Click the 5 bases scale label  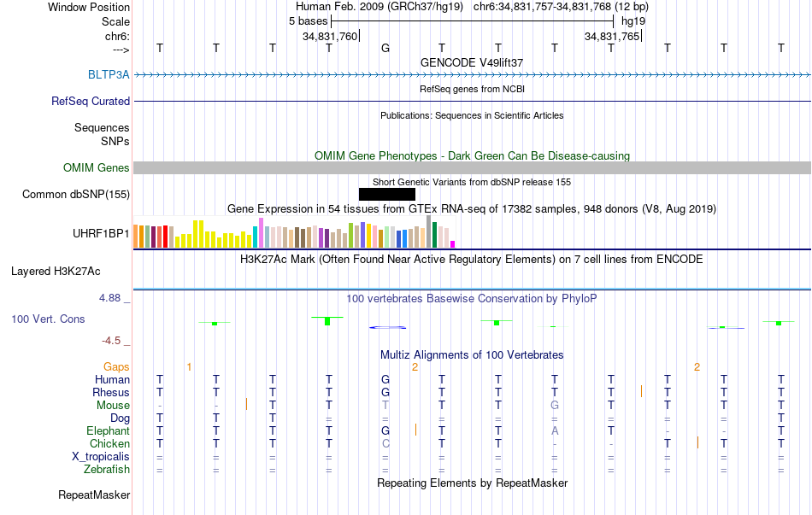pyautogui.click(x=308, y=21)
